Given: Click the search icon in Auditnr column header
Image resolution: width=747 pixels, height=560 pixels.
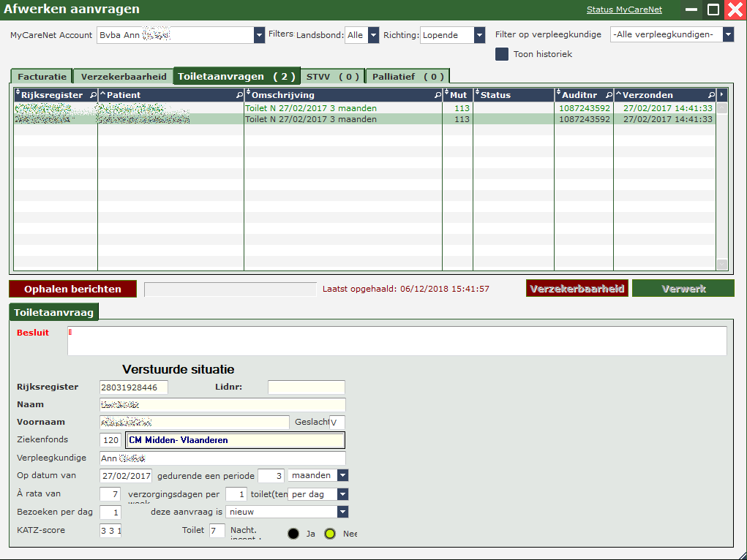Looking at the screenshot, I should [608, 95].
